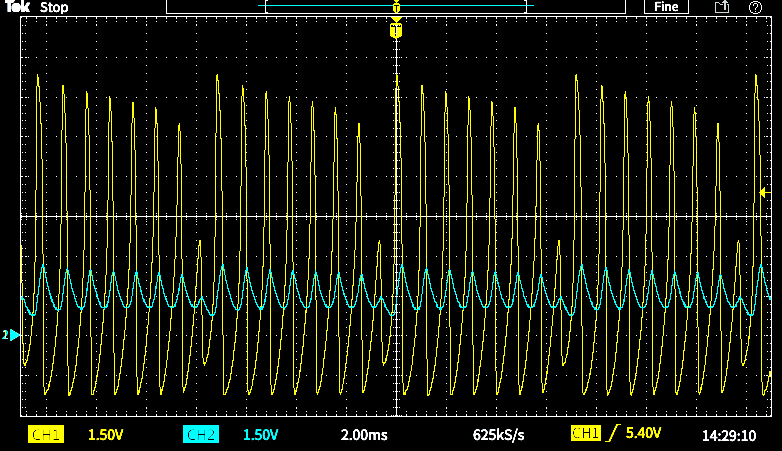Screen dimensions: 782x451
Task: Click the record view overview bar at top
Action: [300, 7]
